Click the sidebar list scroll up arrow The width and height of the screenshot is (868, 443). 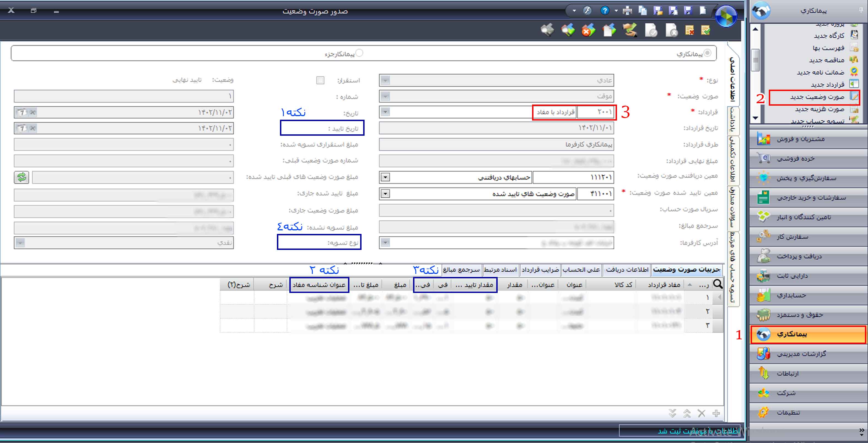click(x=756, y=29)
